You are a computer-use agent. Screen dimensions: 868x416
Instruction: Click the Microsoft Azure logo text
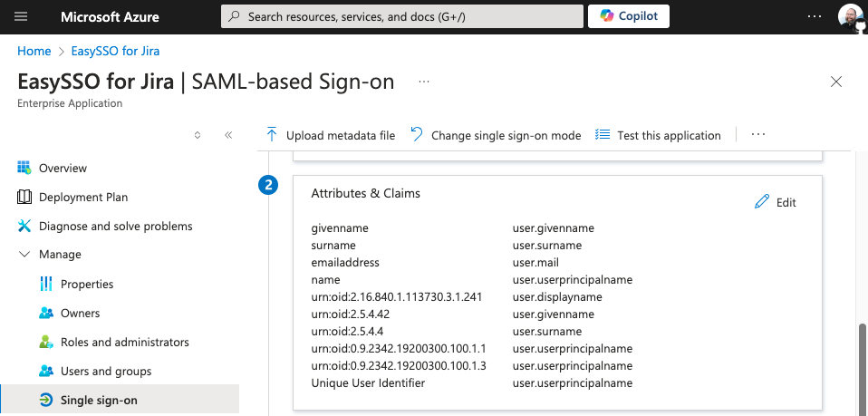coord(111,16)
